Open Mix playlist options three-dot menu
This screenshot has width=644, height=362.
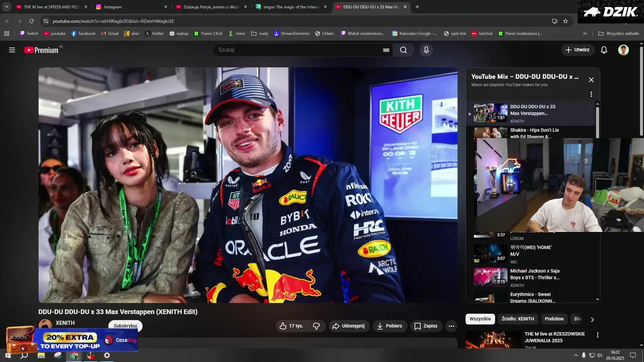click(x=591, y=94)
